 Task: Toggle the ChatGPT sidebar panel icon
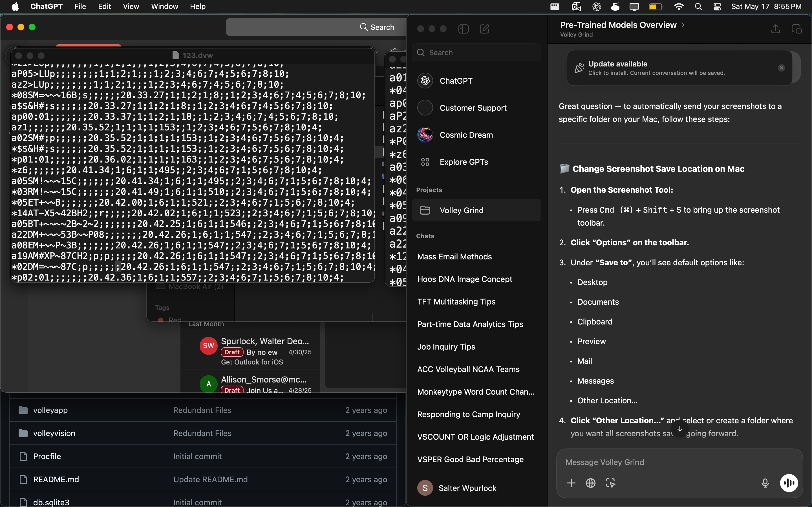463,29
